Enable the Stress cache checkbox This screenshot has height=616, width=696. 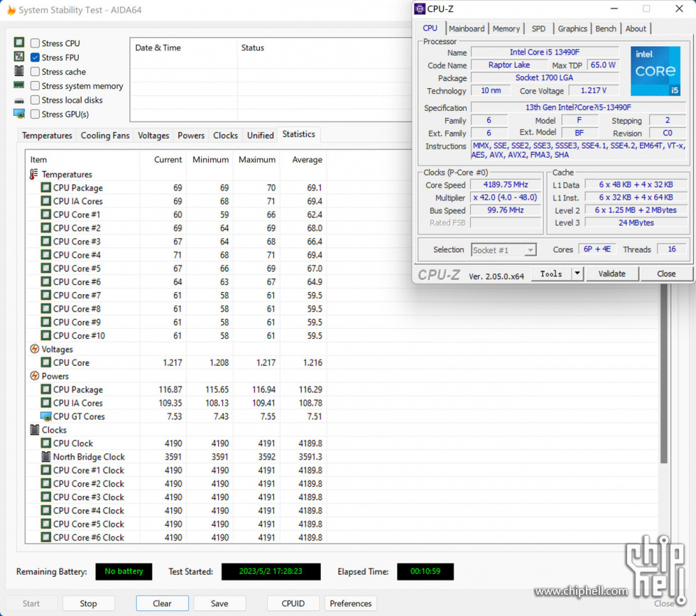pos(35,72)
